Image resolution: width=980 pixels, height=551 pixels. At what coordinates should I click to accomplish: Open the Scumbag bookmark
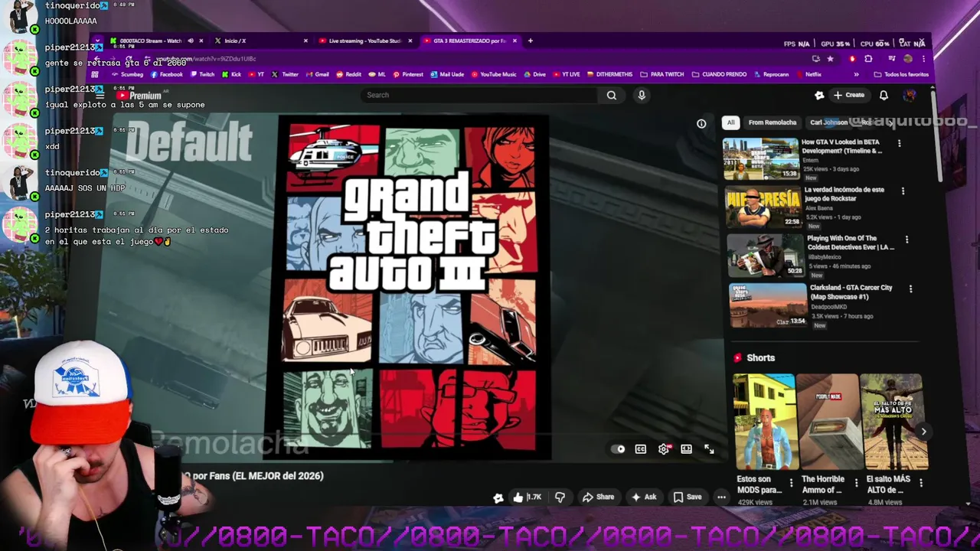click(x=127, y=74)
